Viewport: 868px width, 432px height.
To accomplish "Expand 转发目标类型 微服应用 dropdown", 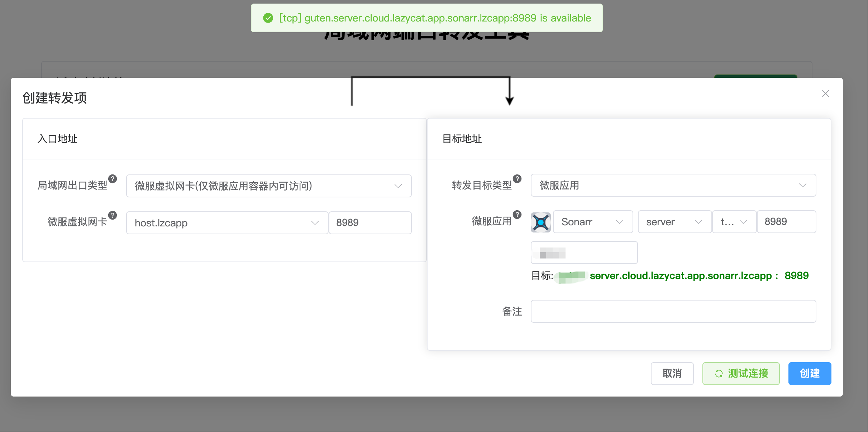I will [673, 185].
